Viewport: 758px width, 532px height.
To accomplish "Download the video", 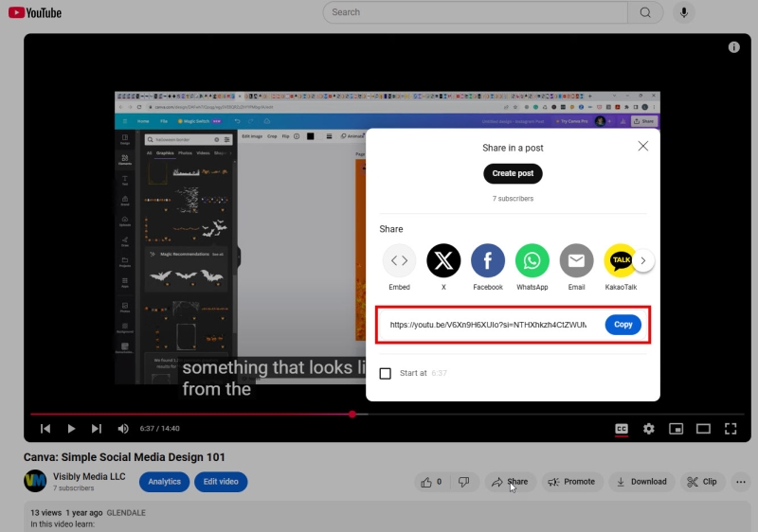I will (x=641, y=482).
